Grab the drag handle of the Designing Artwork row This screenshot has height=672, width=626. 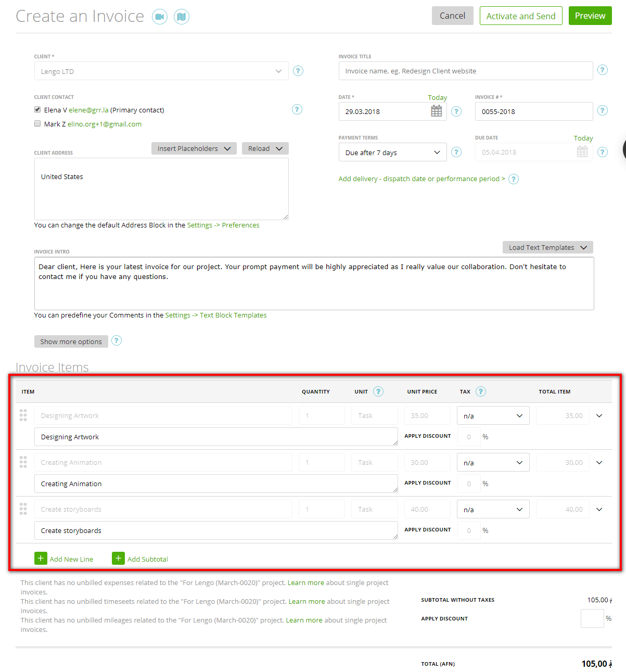point(23,415)
